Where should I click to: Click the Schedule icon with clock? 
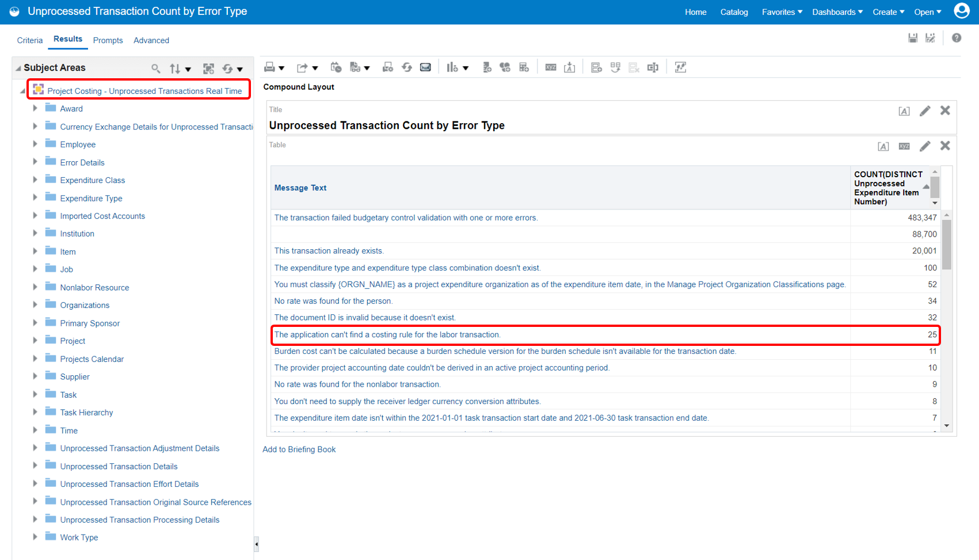coord(336,67)
